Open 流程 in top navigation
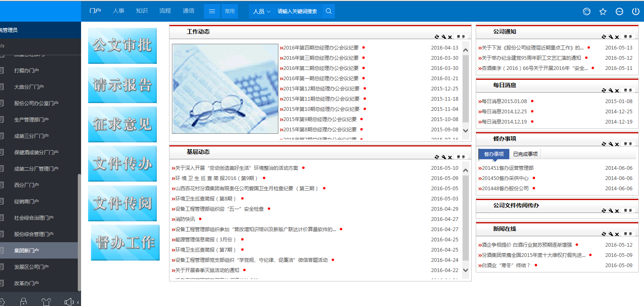644x306 pixels. (165, 11)
